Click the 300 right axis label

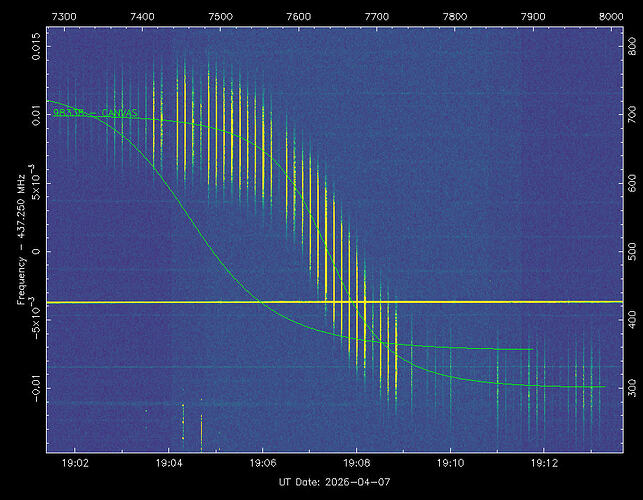click(631, 385)
